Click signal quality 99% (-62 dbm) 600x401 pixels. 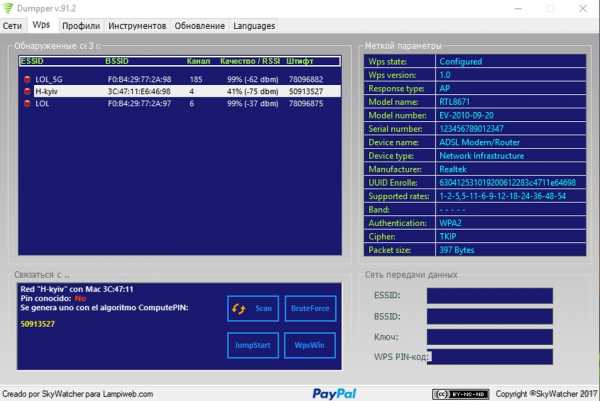(x=253, y=79)
